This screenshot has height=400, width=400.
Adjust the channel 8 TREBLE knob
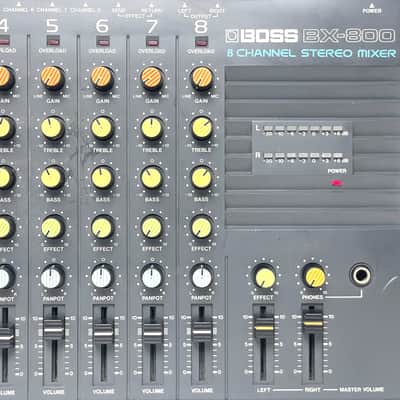click(x=202, y=128)
